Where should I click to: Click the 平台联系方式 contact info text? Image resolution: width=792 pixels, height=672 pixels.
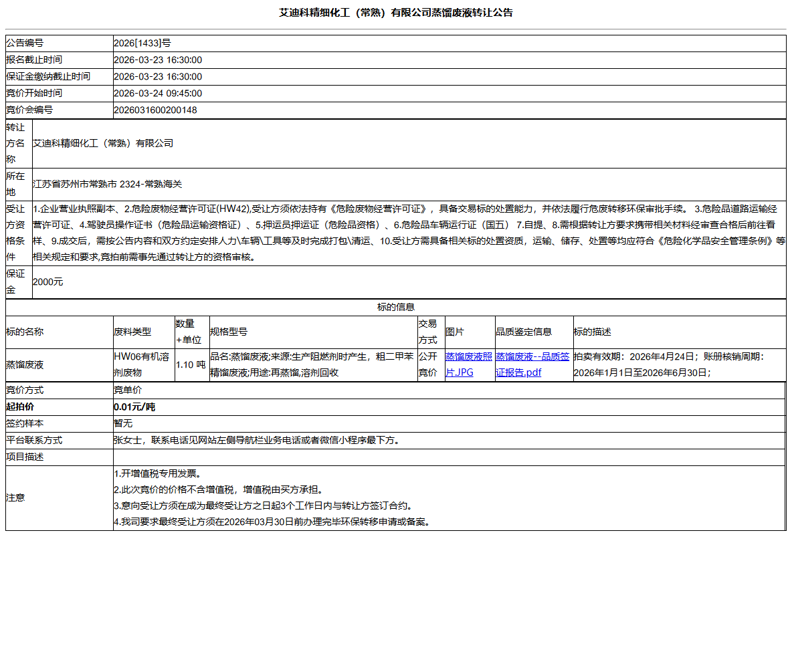[256, 440]
